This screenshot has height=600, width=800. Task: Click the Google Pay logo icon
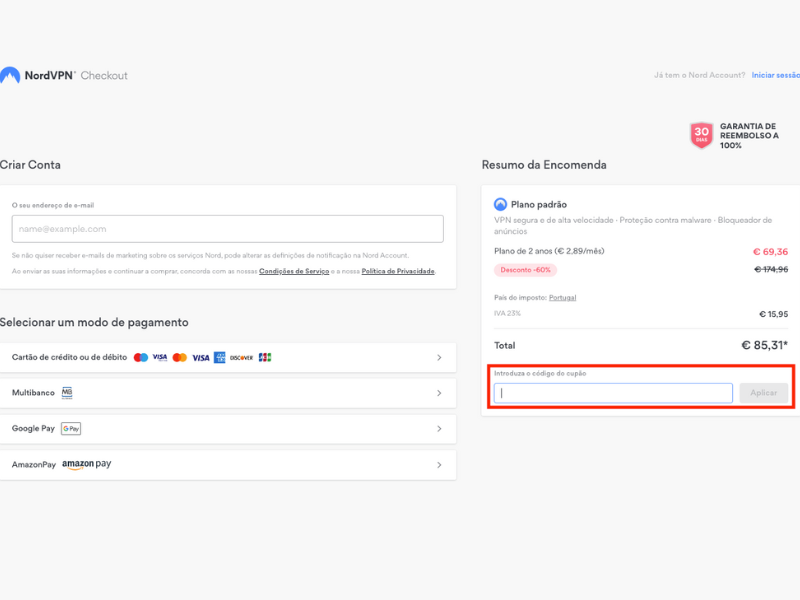pyautogui.click(x=71, y=429)
